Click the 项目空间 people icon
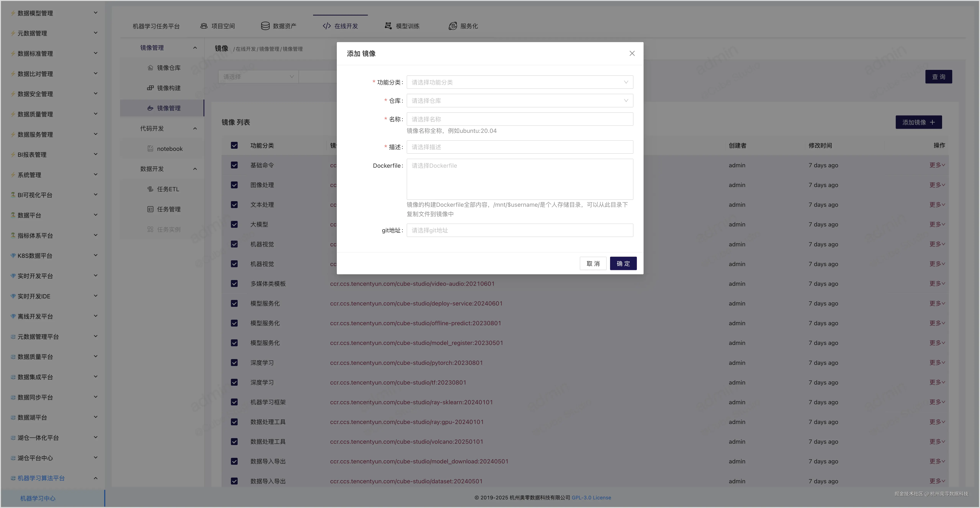 tap(204, 25)
